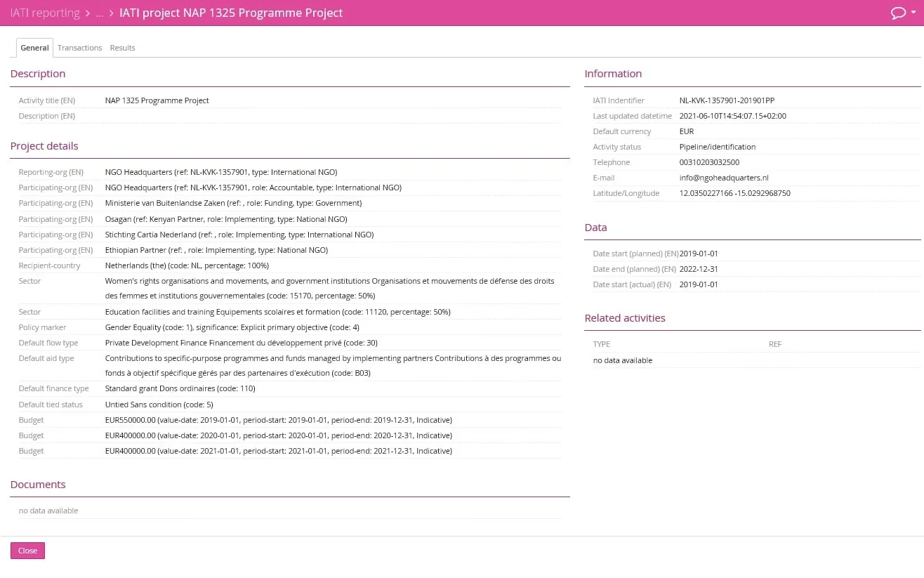The image size is (924, 578).
Task: Select the Gender Equality policy marker value
Action: 232,327
